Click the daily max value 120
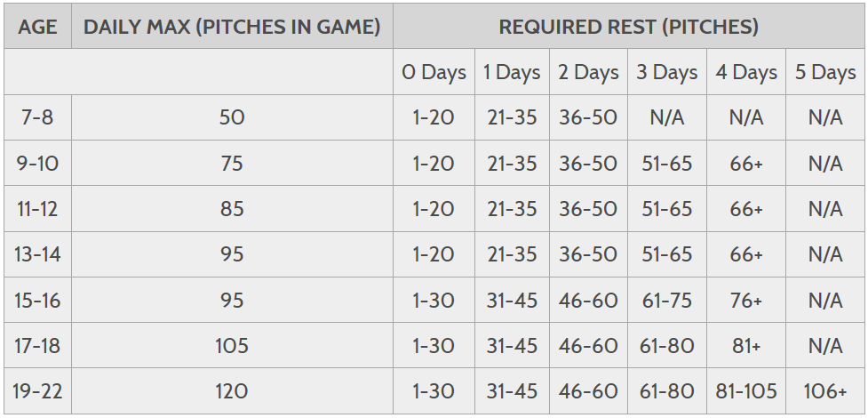The image size is (868, 418). [232, 390]
